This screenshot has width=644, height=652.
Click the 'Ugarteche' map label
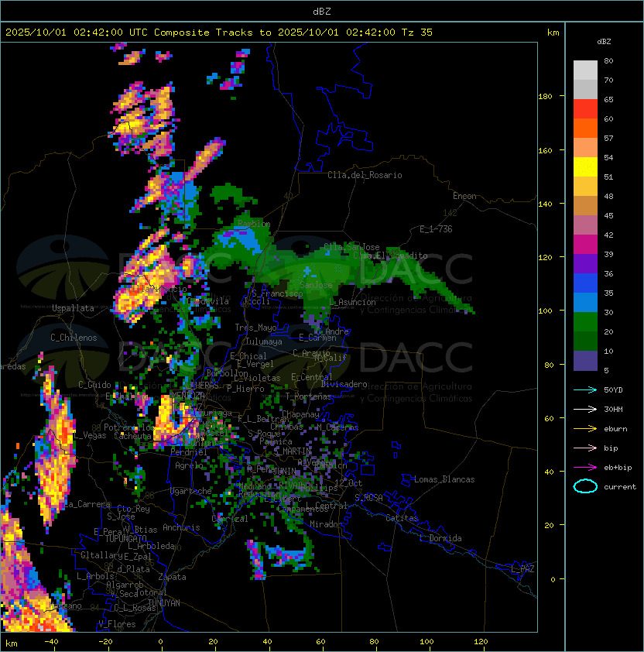point(191,491)
